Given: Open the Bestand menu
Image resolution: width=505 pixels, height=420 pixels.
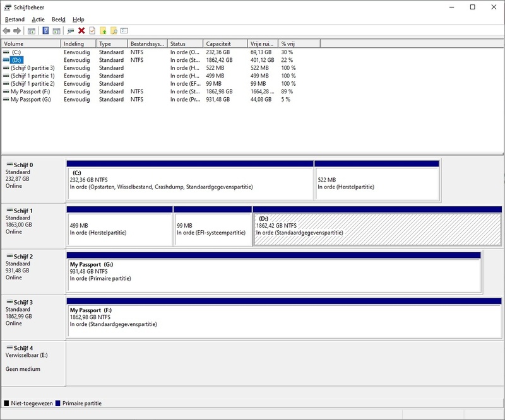Looking at the screenshot, I should click(15, 20).
